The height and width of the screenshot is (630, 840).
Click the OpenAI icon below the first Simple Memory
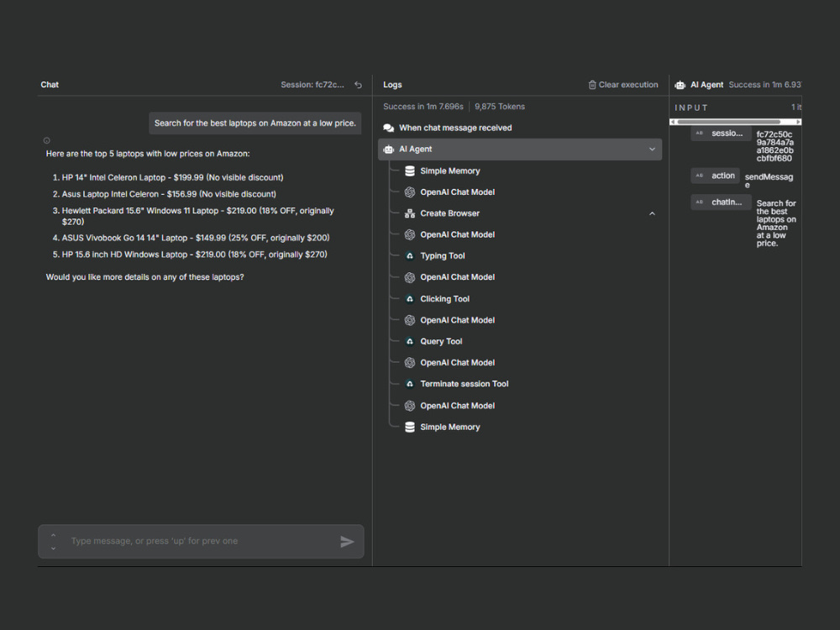click(x=410, y=192)
